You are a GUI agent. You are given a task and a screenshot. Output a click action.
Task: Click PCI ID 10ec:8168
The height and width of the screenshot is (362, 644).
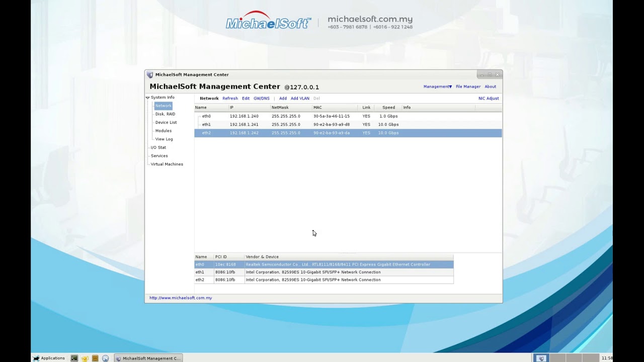tap(225, 264)
